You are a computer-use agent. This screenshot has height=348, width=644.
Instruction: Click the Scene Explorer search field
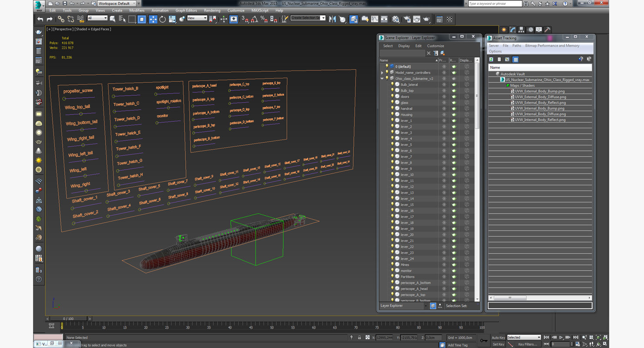coord(402,53)
